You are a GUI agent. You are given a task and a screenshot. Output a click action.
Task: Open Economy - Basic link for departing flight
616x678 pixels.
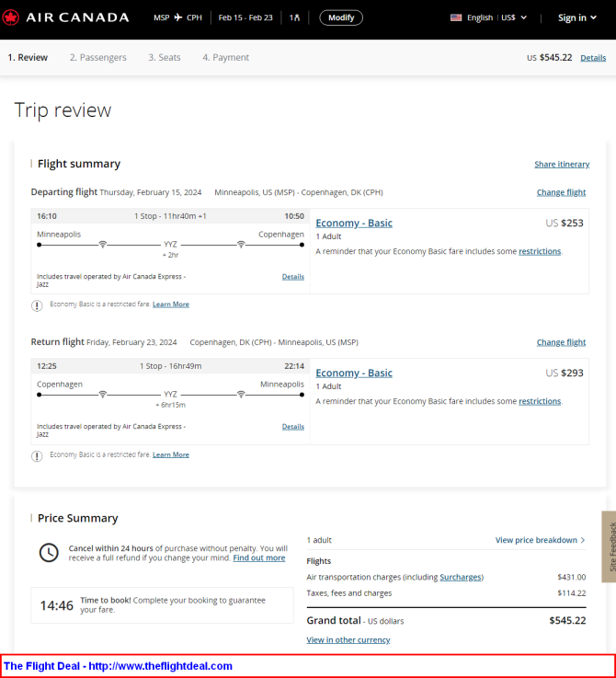coord(354,224)
